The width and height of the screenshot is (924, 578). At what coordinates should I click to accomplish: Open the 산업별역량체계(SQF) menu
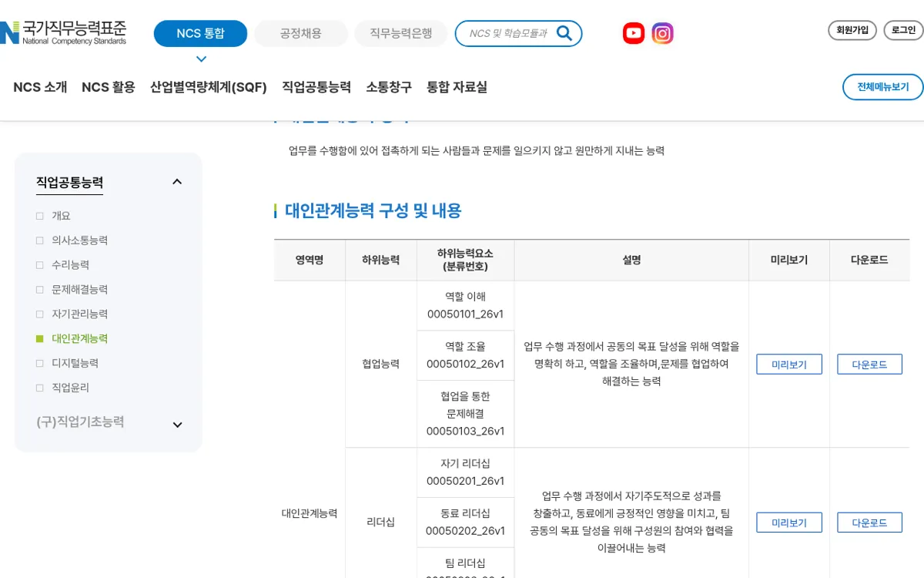click(x=209, y=87)
